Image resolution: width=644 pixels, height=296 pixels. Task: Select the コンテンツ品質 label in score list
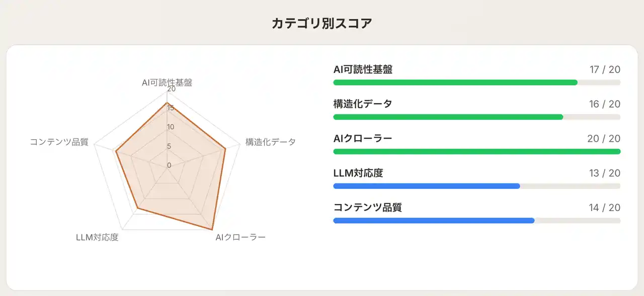click(367, 208)
